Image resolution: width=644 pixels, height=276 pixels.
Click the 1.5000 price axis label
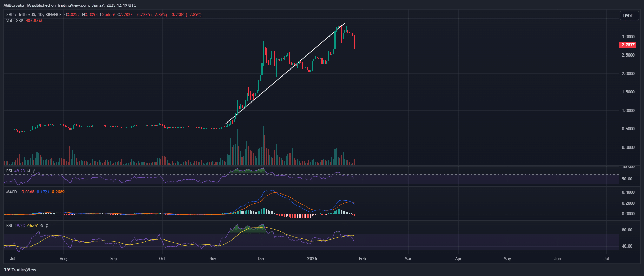[x=628, y=92]
